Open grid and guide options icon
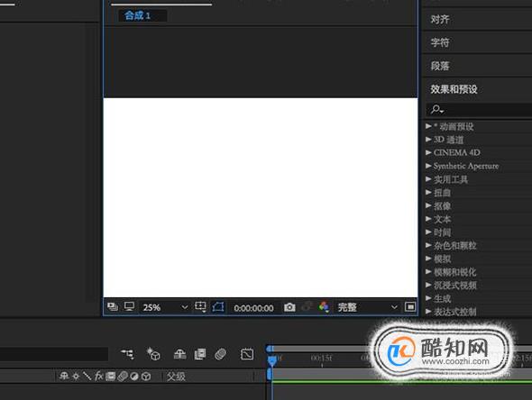This screenshot has height=400, width=532. (x=200, y=307)
